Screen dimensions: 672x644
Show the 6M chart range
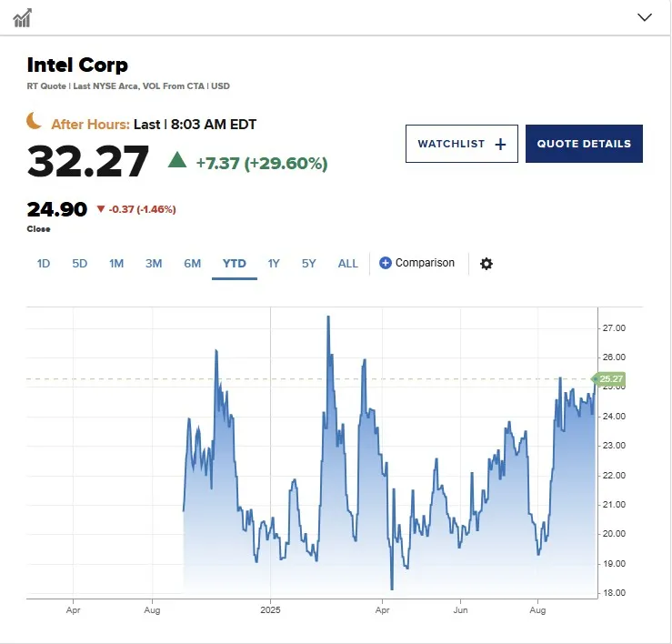(x=193, y=263)
